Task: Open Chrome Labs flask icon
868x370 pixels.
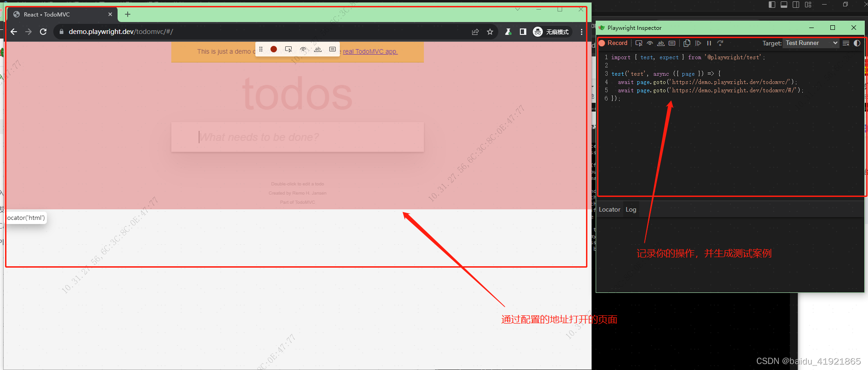Action: tap(508, 32)
